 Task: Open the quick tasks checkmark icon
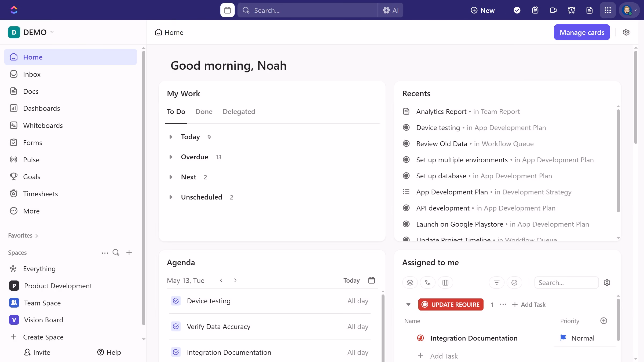[x=517, y=10]
